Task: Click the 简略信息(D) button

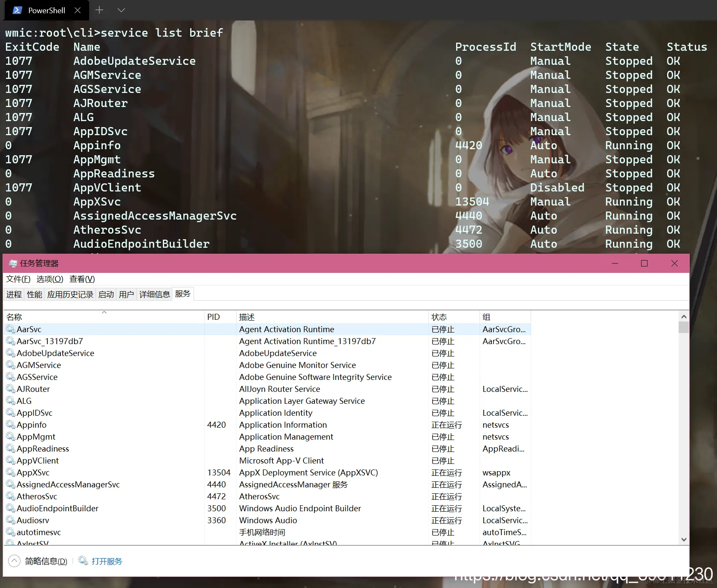Action: [46, 561]
